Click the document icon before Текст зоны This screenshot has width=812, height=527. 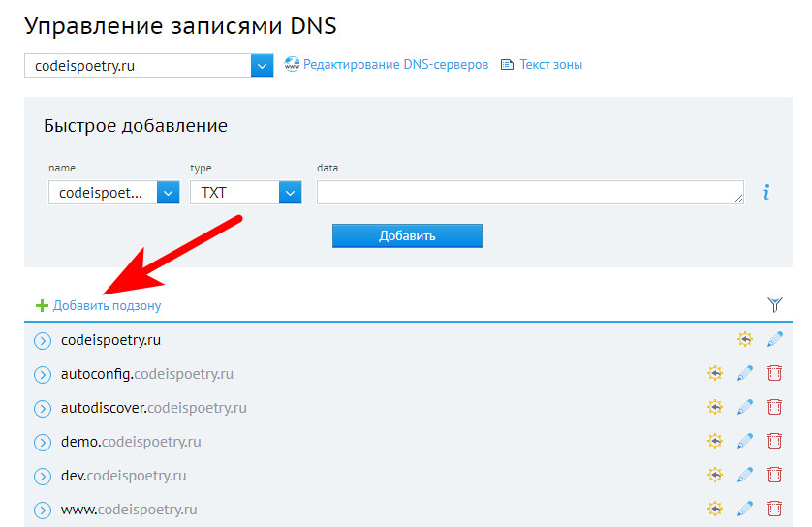pos(507,65)
